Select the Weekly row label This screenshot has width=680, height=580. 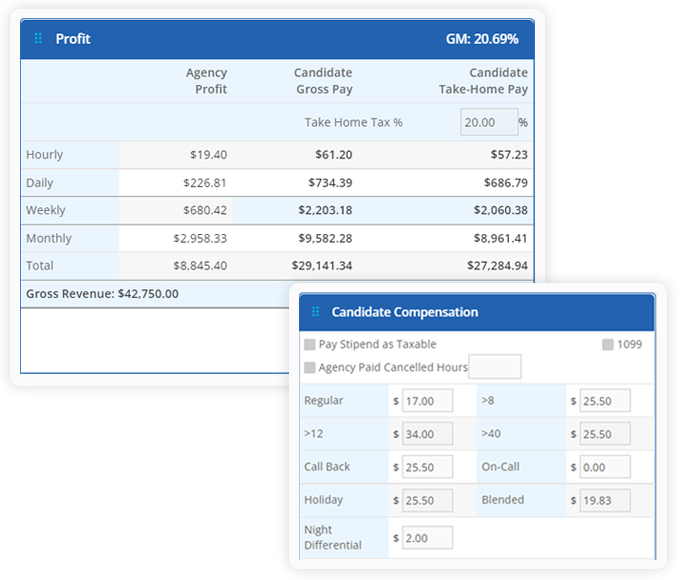(x=46, y=210)
